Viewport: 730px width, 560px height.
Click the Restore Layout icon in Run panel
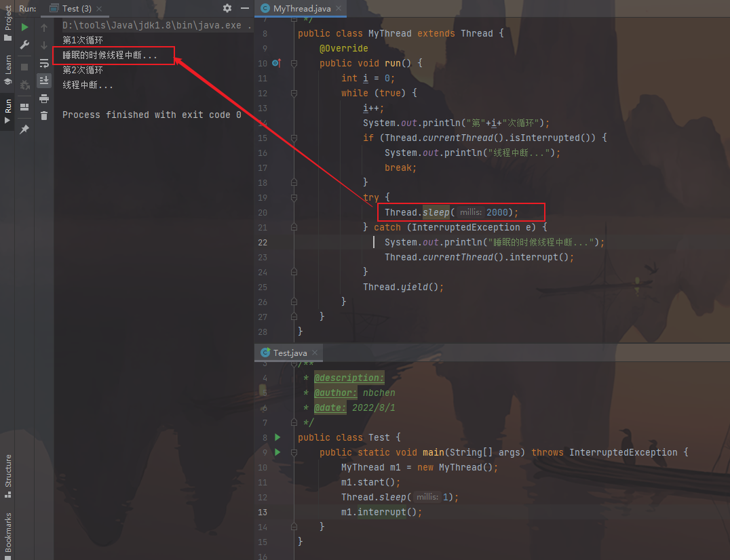click(x=24, y=107)
